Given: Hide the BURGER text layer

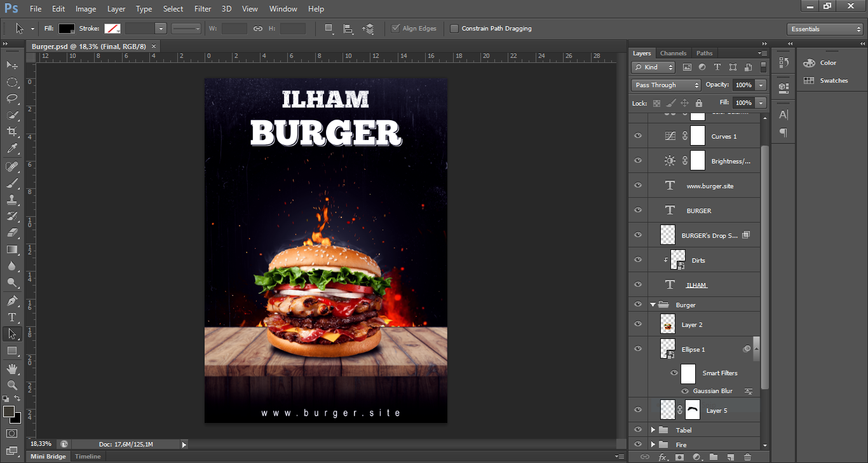Looking at the screenshot, I should click(x=638, y=210).
